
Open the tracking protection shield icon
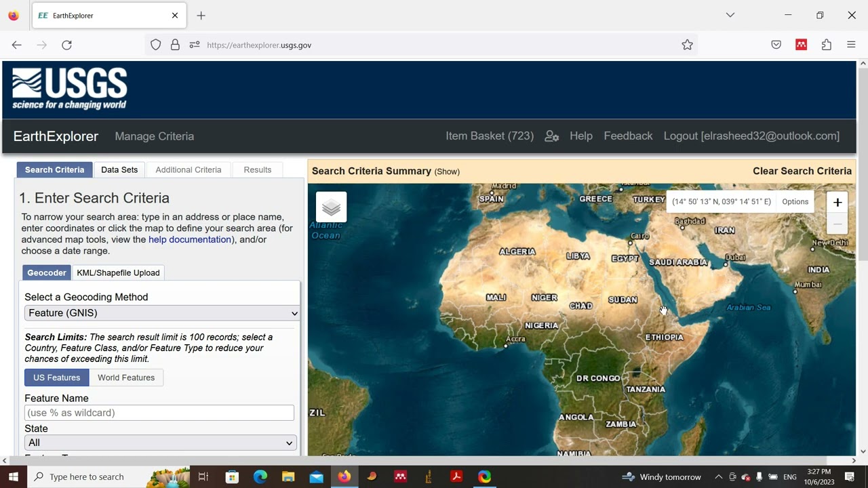coord(156,45)
